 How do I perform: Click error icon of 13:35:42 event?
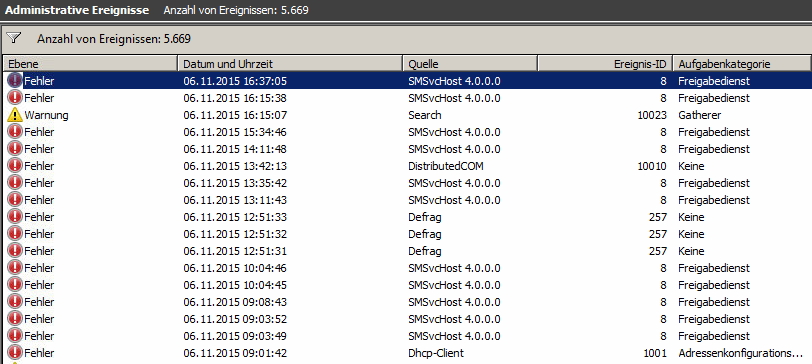coord(15,183)
